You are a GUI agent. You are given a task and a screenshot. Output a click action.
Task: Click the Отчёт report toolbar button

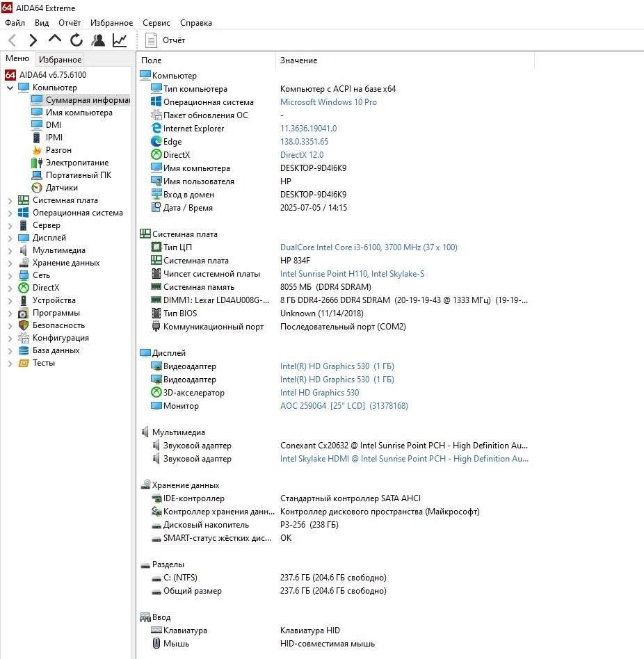point(165,40)
